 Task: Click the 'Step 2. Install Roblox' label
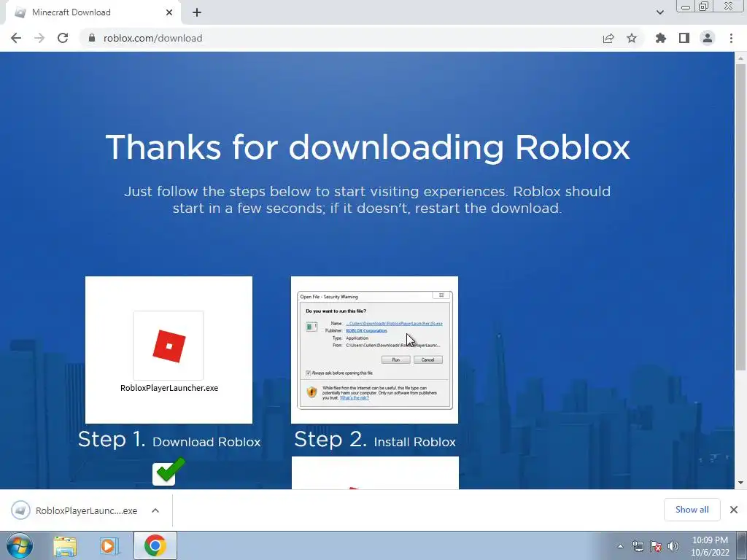pos(375,440)
